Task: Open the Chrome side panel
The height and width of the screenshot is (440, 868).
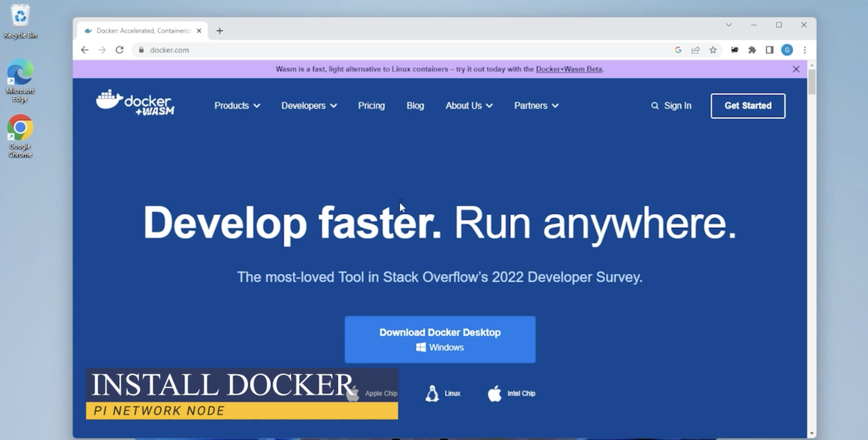Action: point(770,50)
